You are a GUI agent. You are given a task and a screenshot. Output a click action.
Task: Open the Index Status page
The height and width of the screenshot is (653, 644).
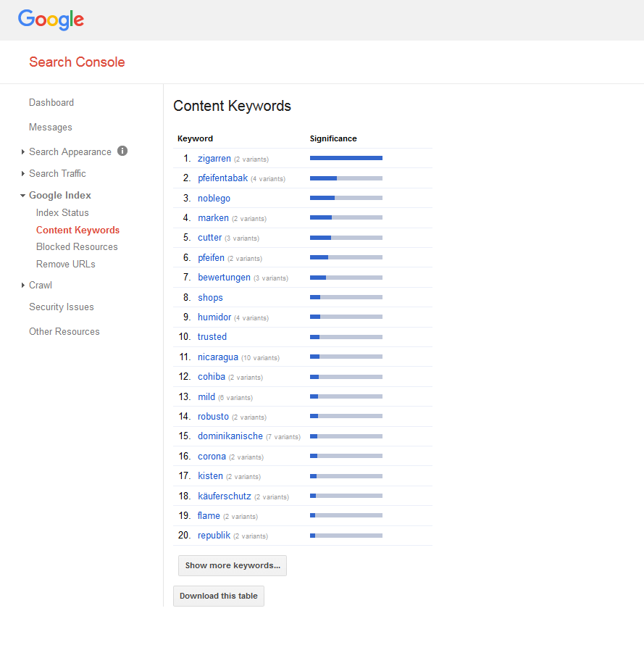(62, 212)
